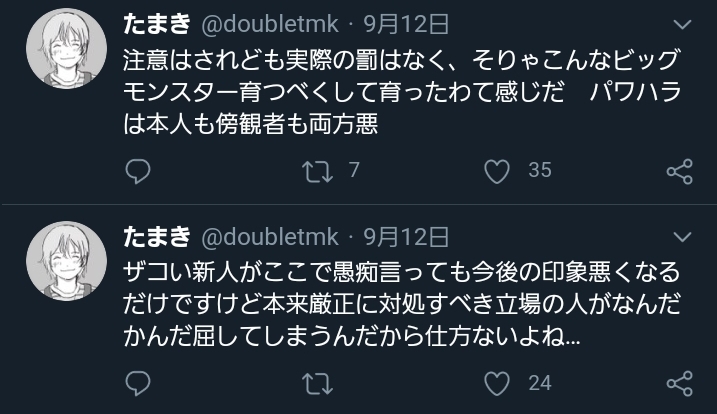Open the tweet starting with 注意はされども
This screenshot has height=414, width=717.
[400, 90]
